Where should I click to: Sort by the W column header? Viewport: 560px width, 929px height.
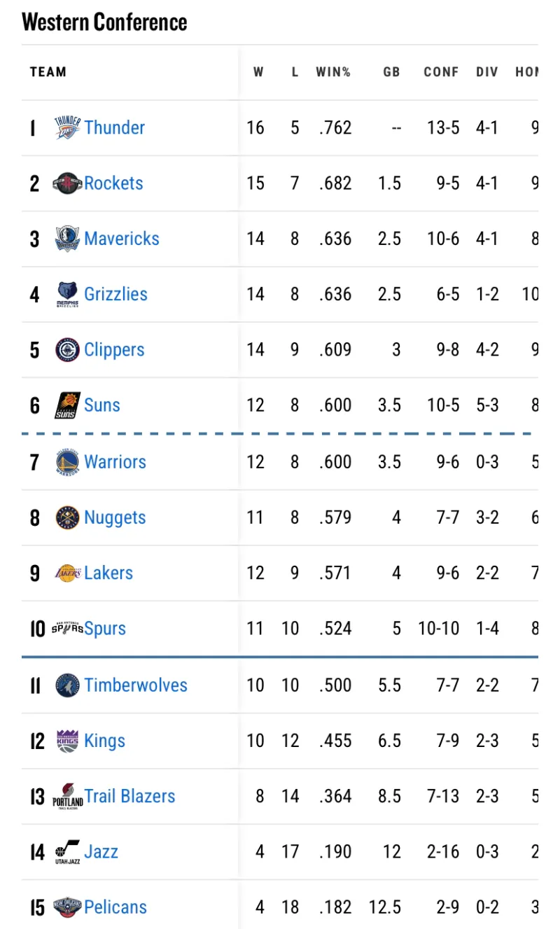258,72
